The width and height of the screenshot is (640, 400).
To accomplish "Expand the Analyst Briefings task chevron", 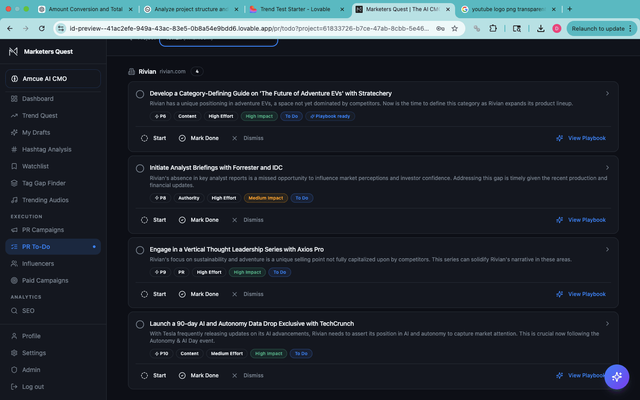I will 607,168.
